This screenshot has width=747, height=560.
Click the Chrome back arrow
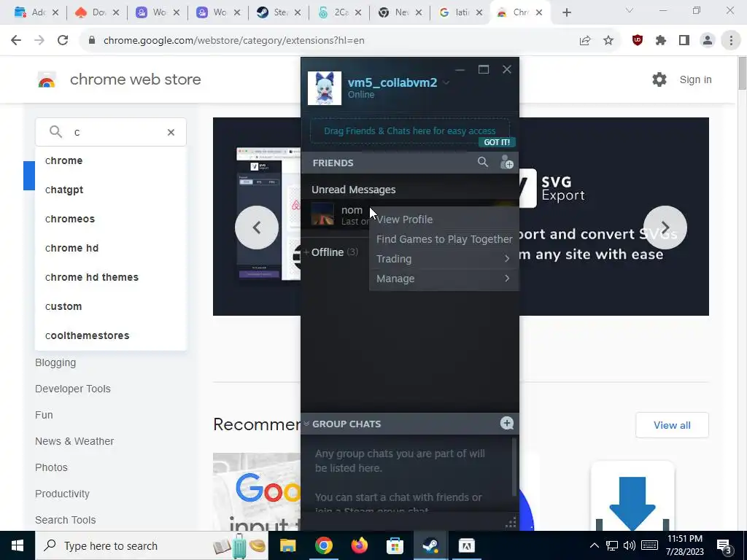[x=16, y=41]
